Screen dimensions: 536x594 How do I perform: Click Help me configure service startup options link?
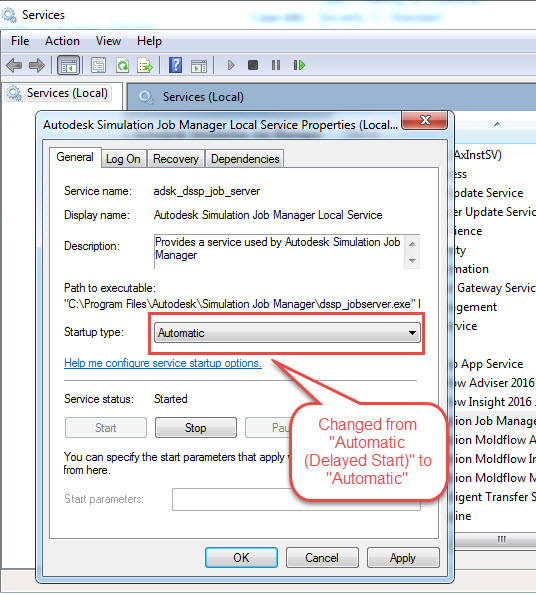pos(163,363)
